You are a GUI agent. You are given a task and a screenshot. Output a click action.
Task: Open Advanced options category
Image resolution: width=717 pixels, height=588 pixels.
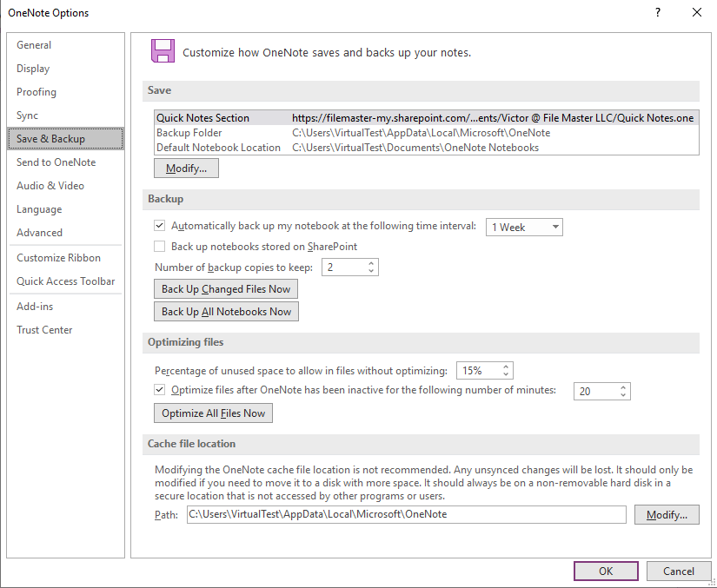pyautogui.click(x=65, y=233)
